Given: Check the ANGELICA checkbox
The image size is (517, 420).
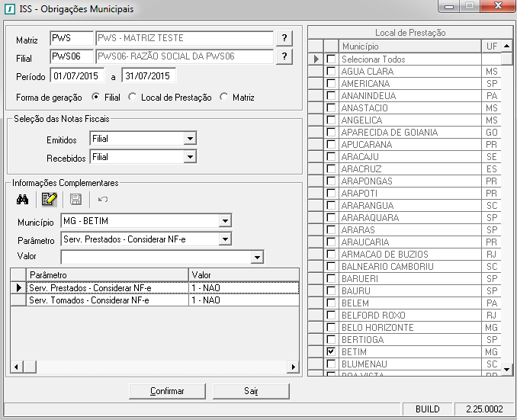Looking at the screenshot, I should point(331,120).
